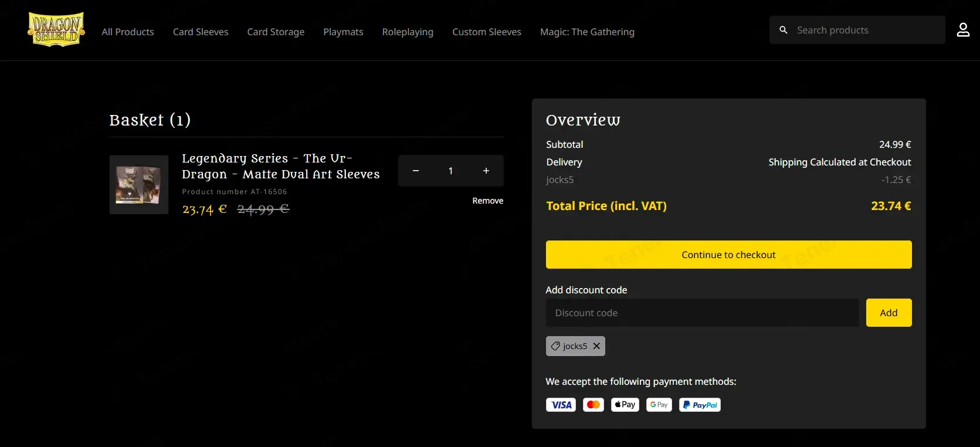
Task: Remove the jocks5 discount code tag
Action: point(596,346)
